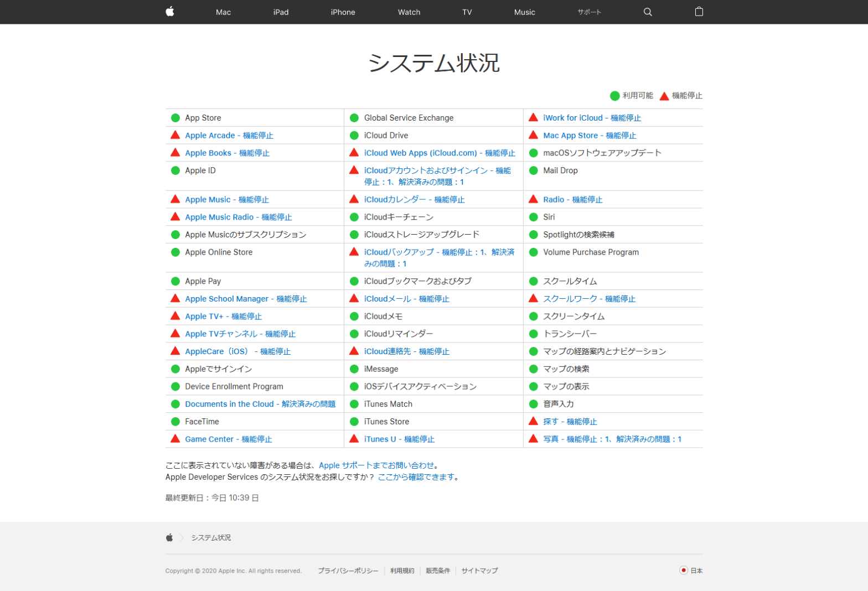Open Apple Arcade - 機能停止 link
The width and height of the screenshot is (868, 591).
click(x=229, y=136)
